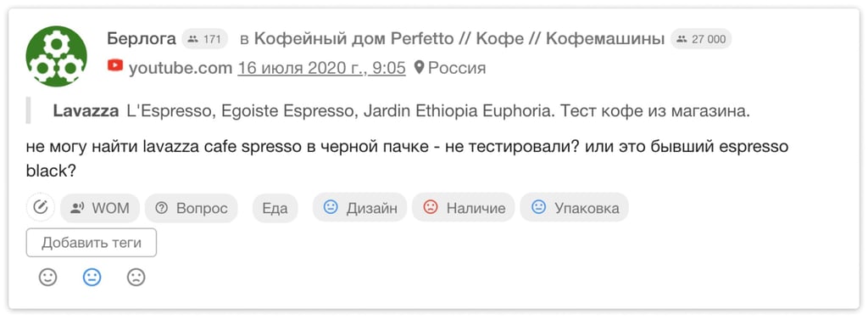The height and width of the screenshot is (320, 868).
Task: Click the red YouTube source icon
Action: coord(115,66)
